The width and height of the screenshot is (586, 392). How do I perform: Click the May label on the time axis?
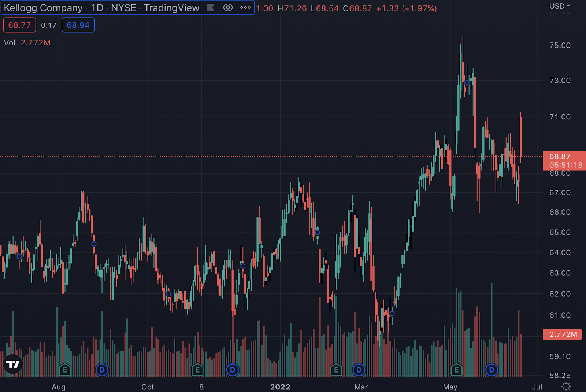tap(450, 387)
